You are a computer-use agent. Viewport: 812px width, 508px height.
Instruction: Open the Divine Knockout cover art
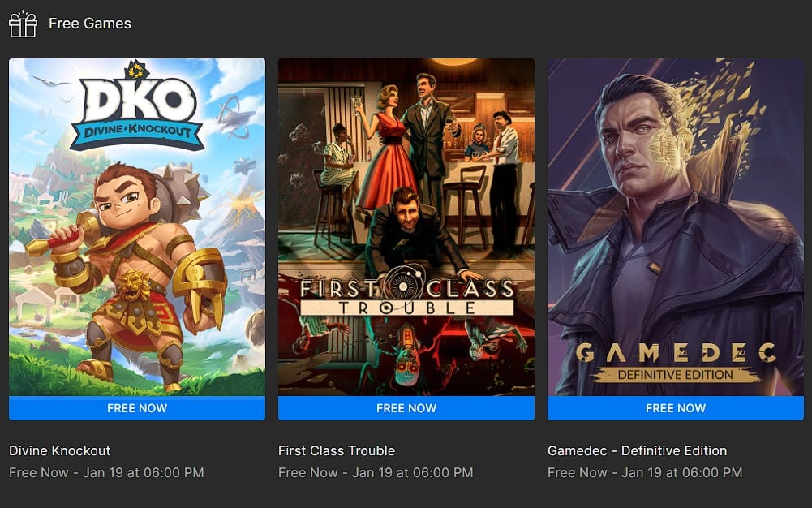click(137, 226)
